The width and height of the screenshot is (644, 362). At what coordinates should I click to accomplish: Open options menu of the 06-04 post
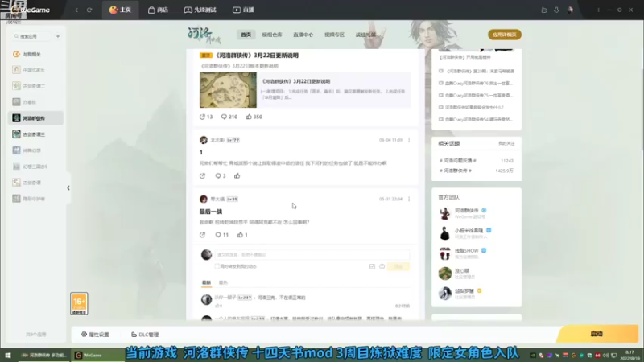point(409,140)
